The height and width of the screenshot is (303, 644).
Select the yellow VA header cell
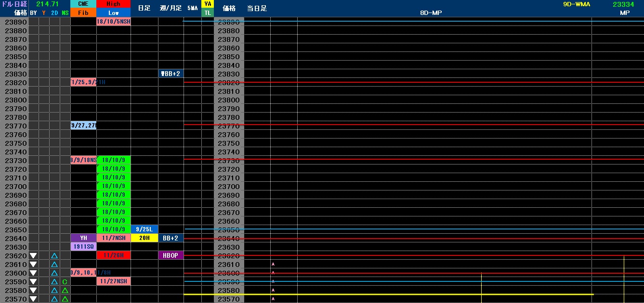click(208, 4)
